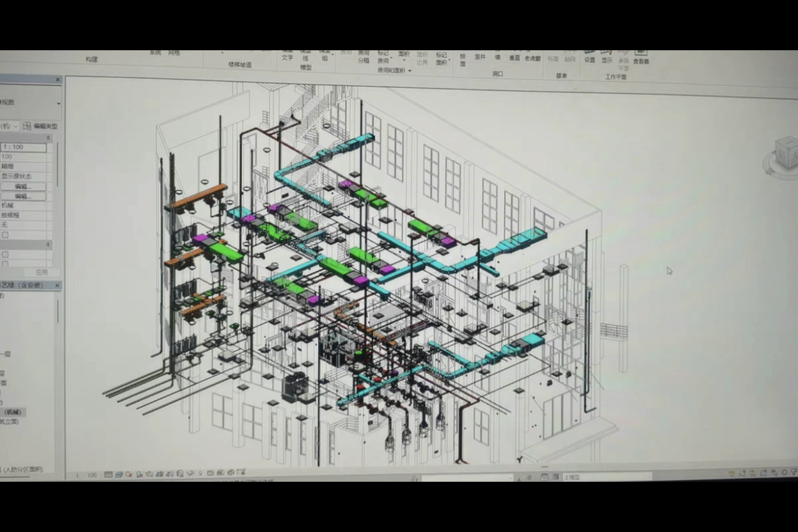798x532 pixels.
Task: Select the By Face (按面) opening tool
Action: 463,60
